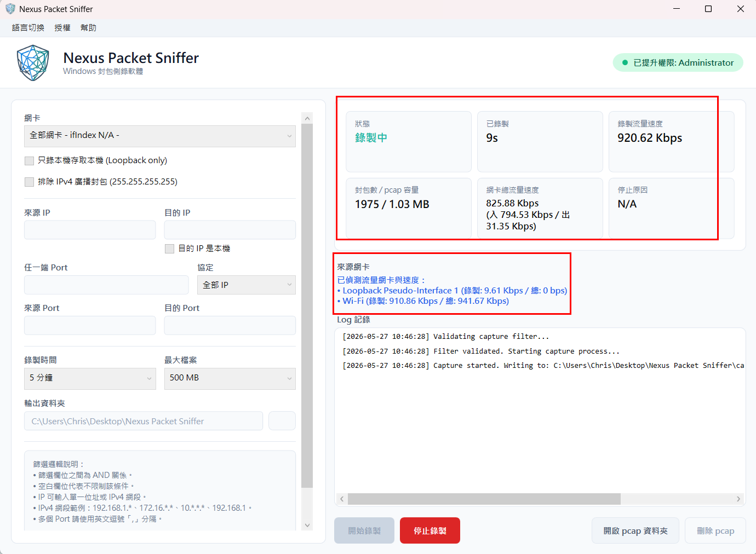Viewport: 756px width, 554px height.
Task: Click the settings panel scroll up arrow
Action: coord(307,118)
